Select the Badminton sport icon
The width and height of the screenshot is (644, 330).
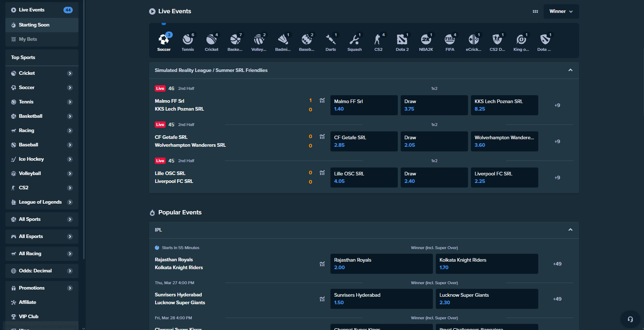(283, 42)
